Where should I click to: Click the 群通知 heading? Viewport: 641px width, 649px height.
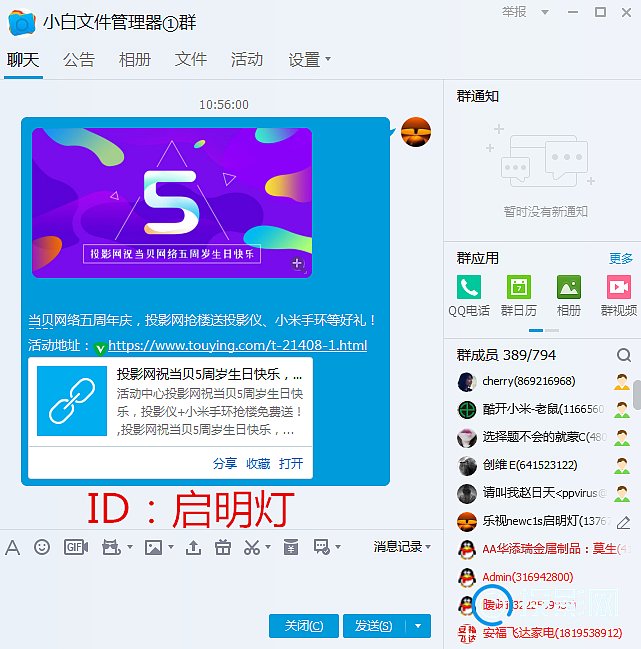coord(477,96)
